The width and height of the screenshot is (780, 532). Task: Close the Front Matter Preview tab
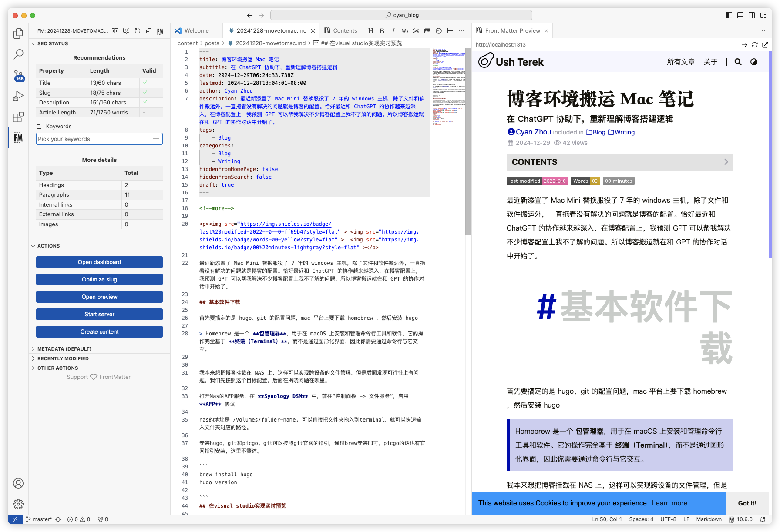546,31
